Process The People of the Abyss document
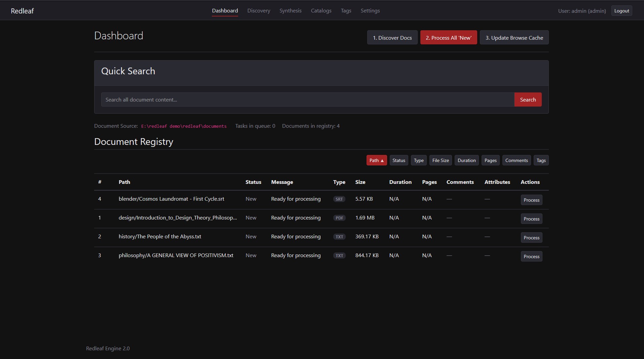 (531, 238)
